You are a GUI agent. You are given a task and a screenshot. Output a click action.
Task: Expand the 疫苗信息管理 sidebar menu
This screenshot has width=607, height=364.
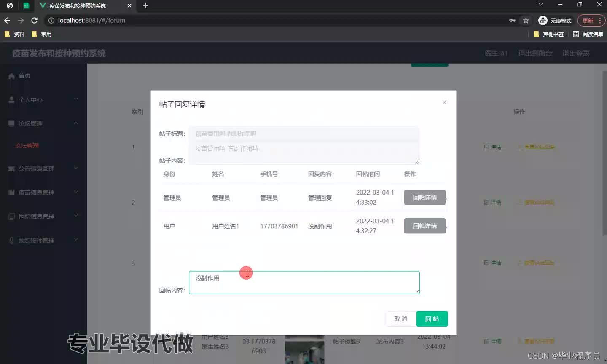(43, 193)
